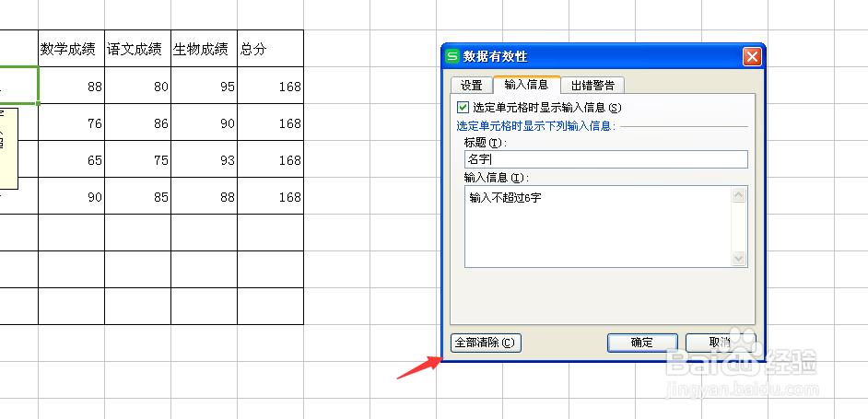Select the 168 total in the 65 row
This screenshot has width=868, height=419.
pos(271,159)
